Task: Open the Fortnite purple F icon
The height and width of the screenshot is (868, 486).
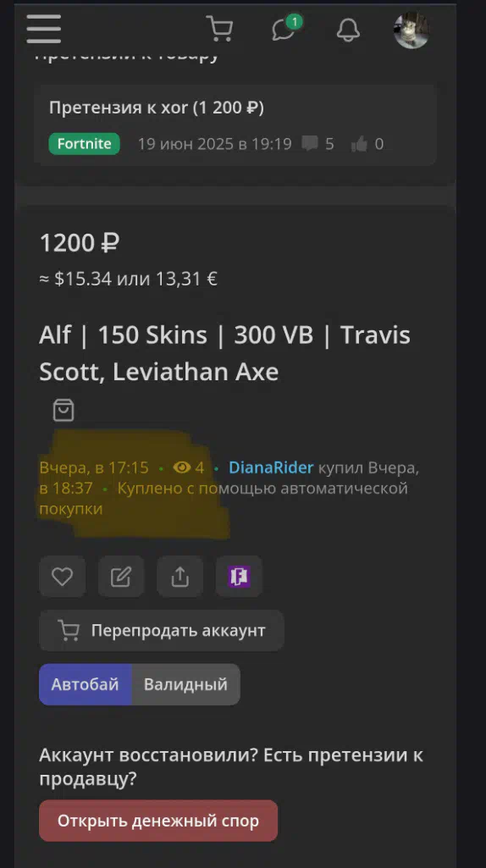Action: pos(239,577)
